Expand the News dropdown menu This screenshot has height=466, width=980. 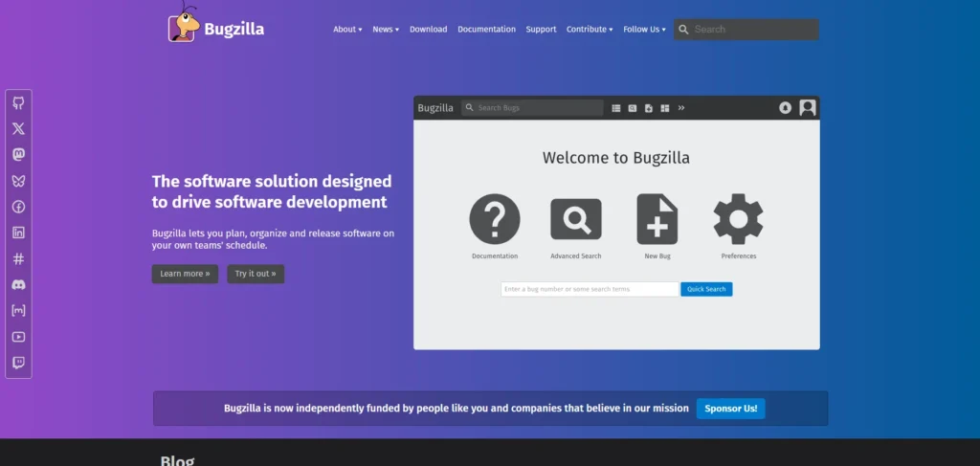(386, 30)
